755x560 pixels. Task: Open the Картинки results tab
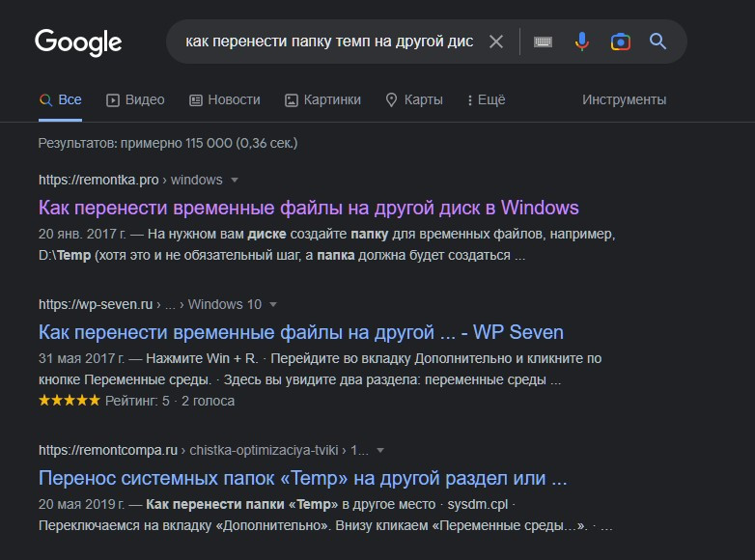(322, 99)
